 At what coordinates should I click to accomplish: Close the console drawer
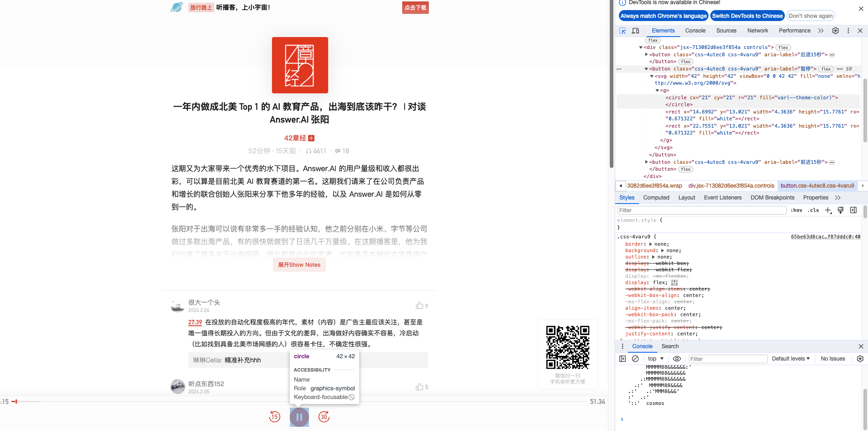[861, 346]
